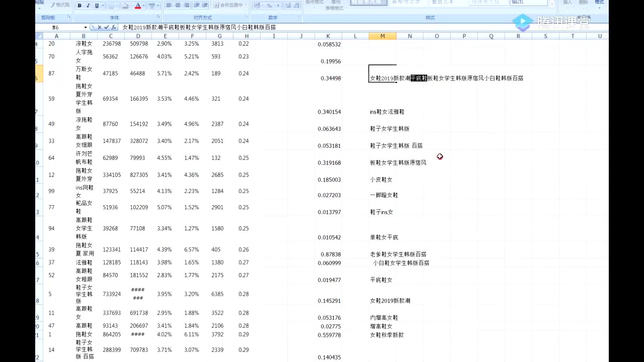Screen dimensions: 644x362
Task: Click cell 内增高女鞋
Action: [384, 318]
